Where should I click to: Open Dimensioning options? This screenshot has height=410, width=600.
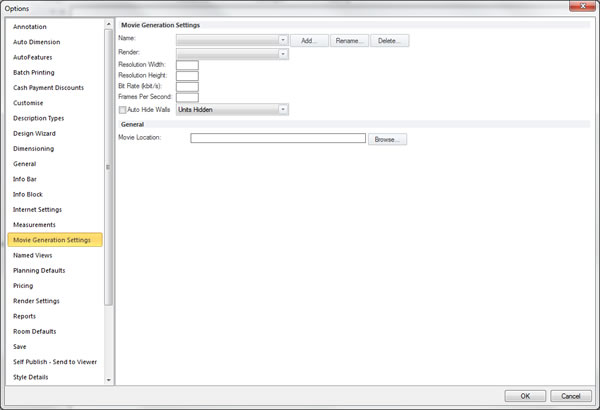[34, 149]
